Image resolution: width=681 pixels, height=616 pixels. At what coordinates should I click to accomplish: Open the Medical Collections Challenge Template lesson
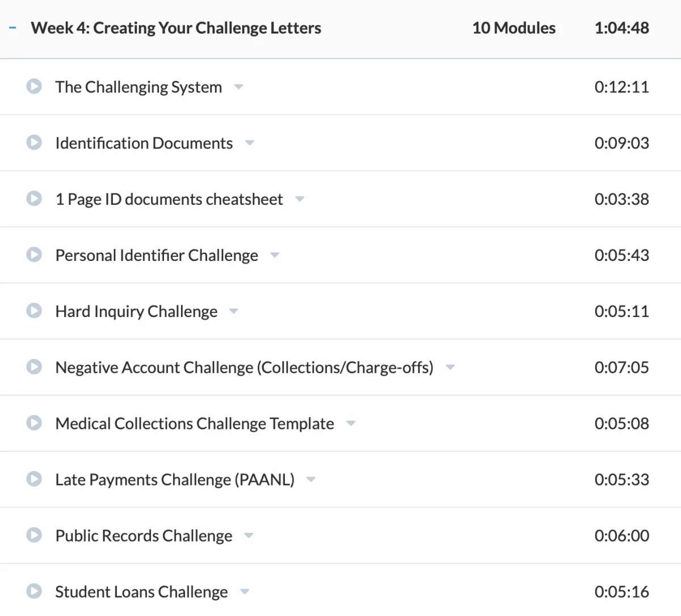coord(195,424)
